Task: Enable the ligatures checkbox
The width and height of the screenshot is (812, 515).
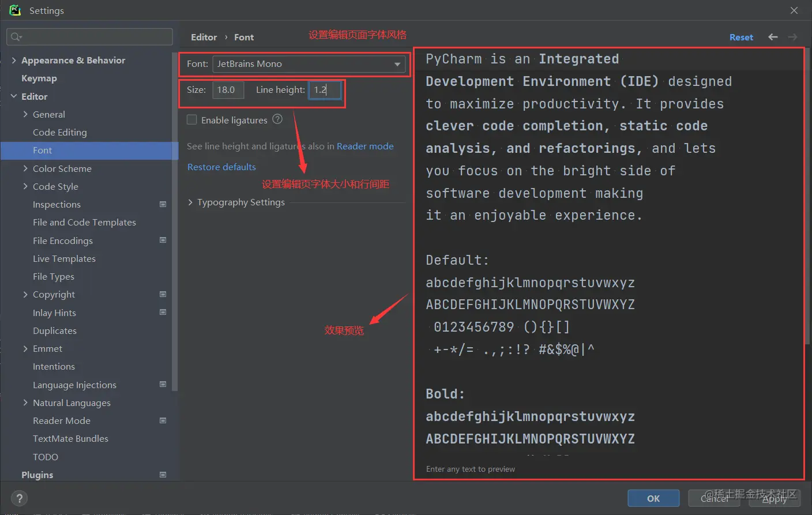Action: click(x=191, y=120)
